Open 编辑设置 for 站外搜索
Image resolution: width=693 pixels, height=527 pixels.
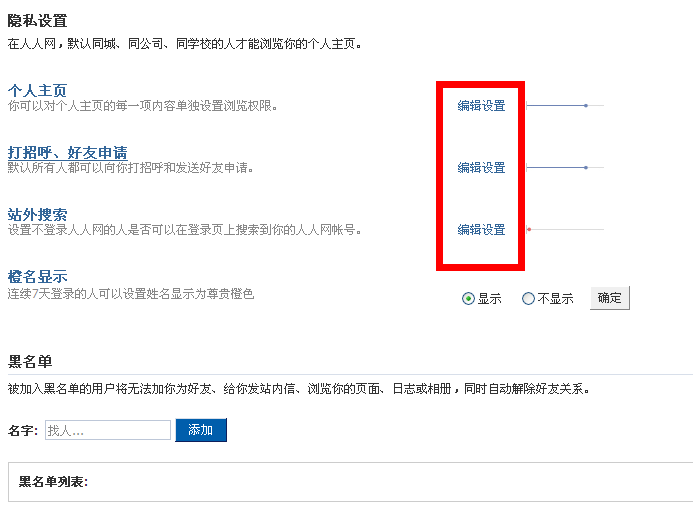[481, 229]
